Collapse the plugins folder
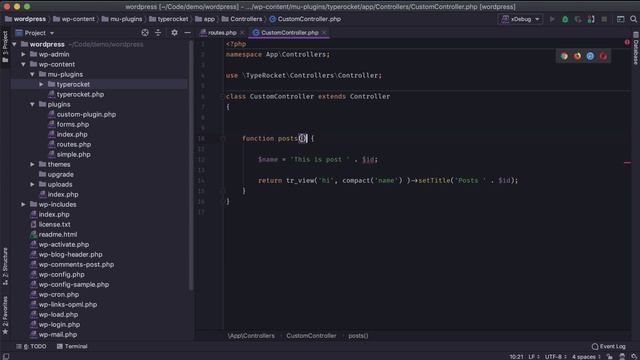The height and width of the screenshot is (360, 640). pos(33,104)
